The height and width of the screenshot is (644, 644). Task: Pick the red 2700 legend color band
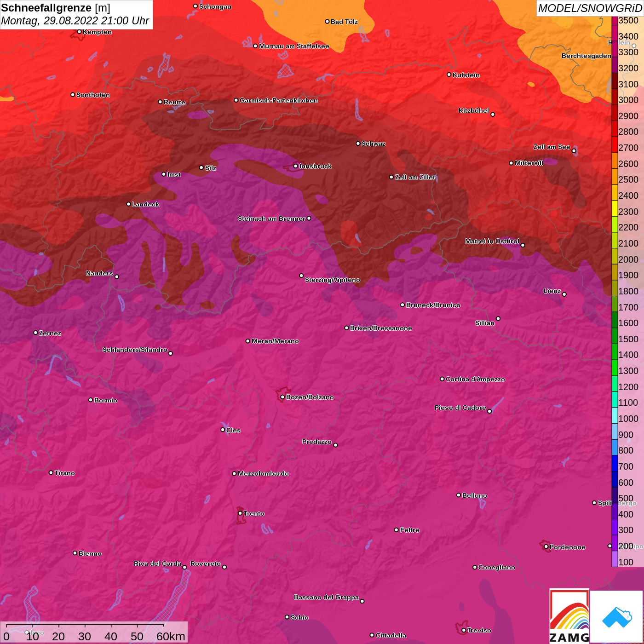tap(615, 144)
